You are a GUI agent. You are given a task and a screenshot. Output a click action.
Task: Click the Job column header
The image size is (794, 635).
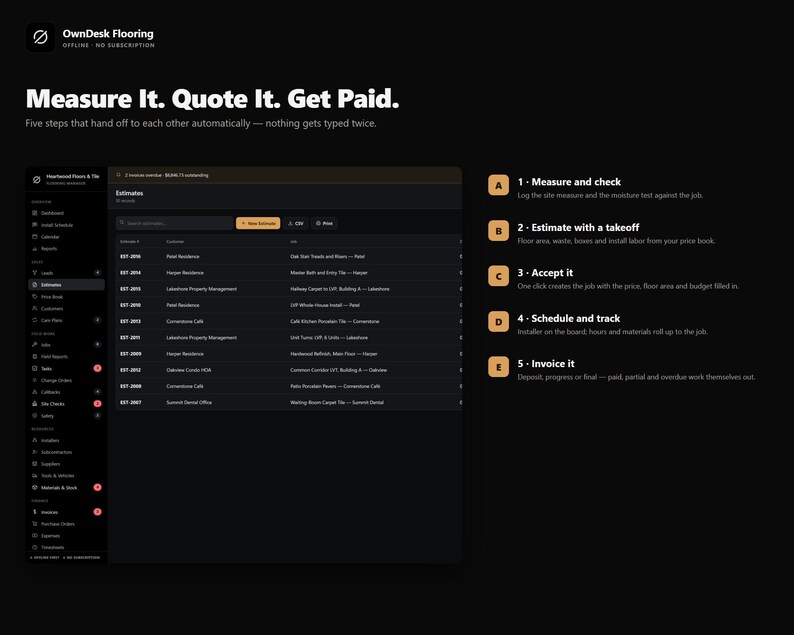click(294, 242)
